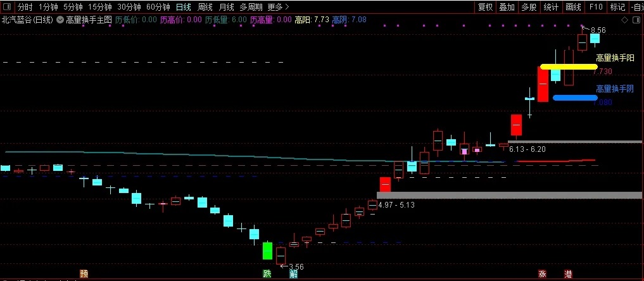Screen dimensions: 644x281
Task: Select the 30分钟 period tab
Action: click(x=129, y=7)
